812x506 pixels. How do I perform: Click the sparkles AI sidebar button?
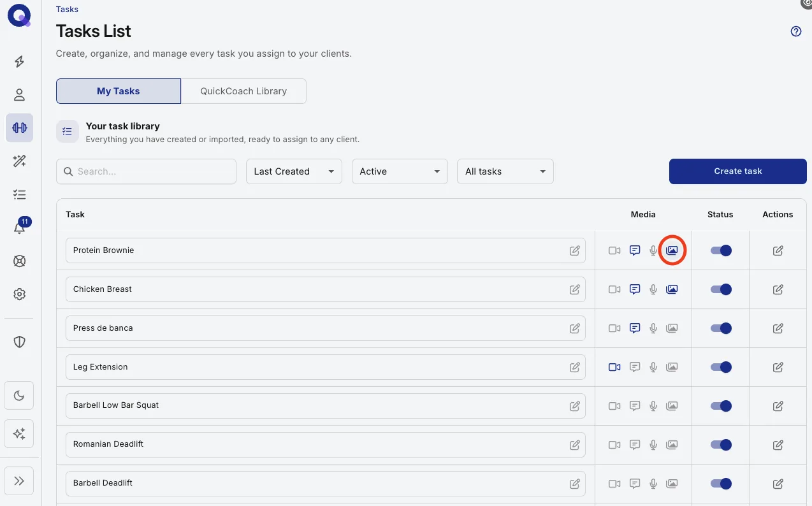pos(19,434)
